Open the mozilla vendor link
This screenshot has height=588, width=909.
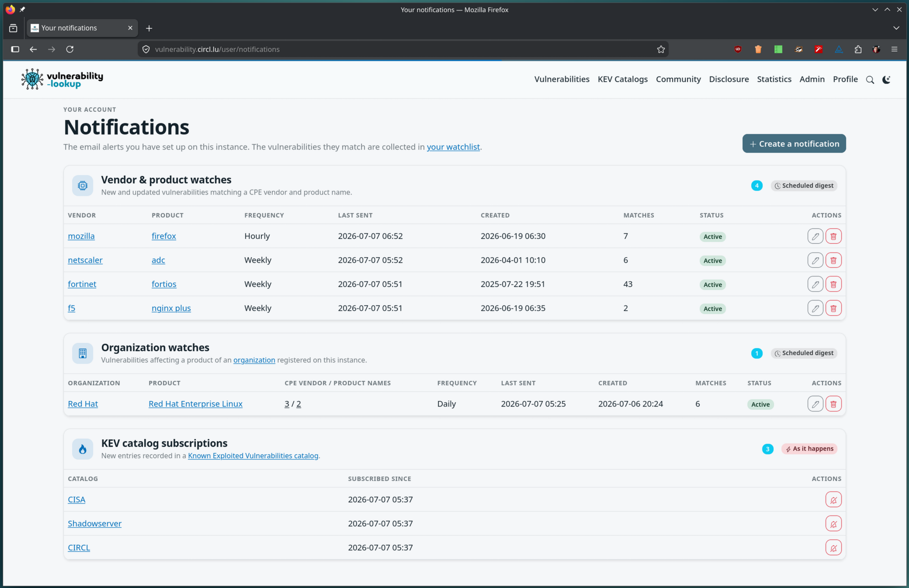point(81,236)
